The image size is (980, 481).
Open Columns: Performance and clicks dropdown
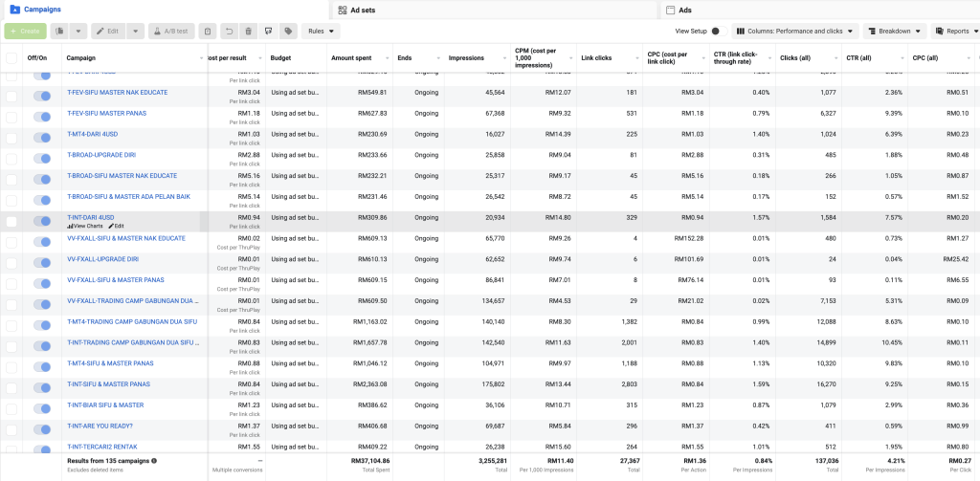click(795, 32)
